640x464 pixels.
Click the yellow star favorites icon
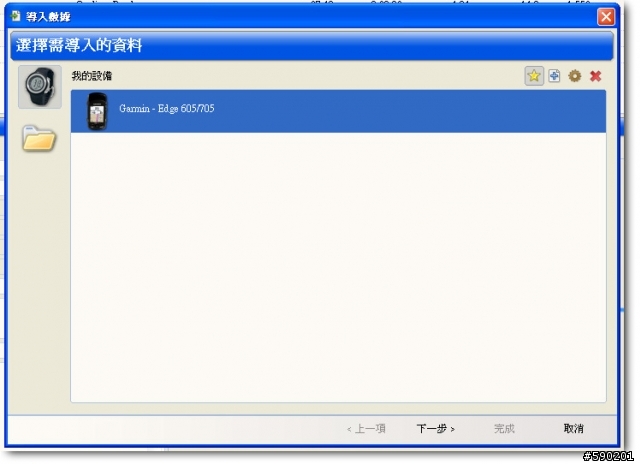click(x=534, y=76)
